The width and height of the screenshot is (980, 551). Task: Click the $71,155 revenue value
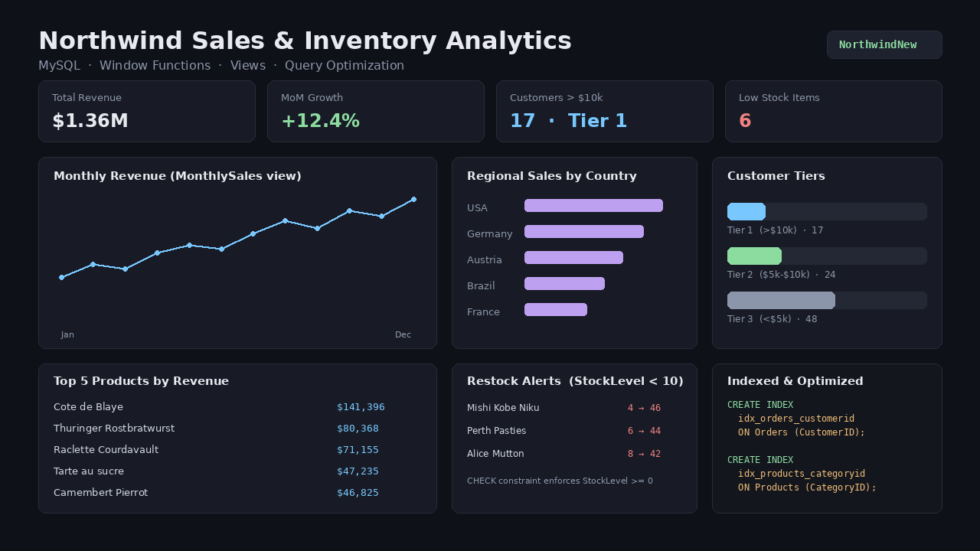[x=358, y=450]
